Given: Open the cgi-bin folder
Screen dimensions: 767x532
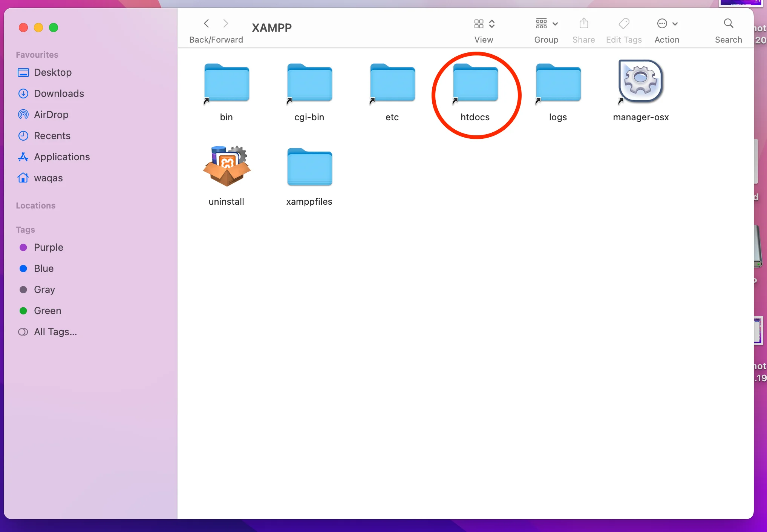Looking at the screenshot, I should point(309,83).
